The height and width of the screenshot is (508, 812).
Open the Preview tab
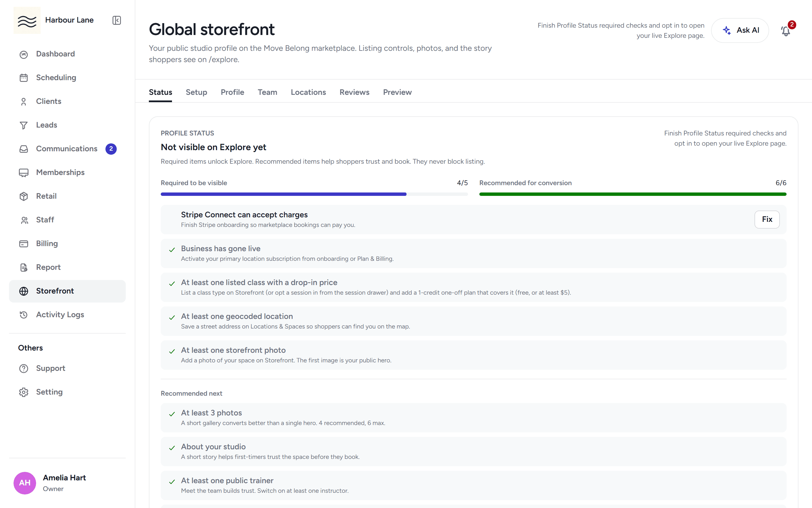coord(397,92)
